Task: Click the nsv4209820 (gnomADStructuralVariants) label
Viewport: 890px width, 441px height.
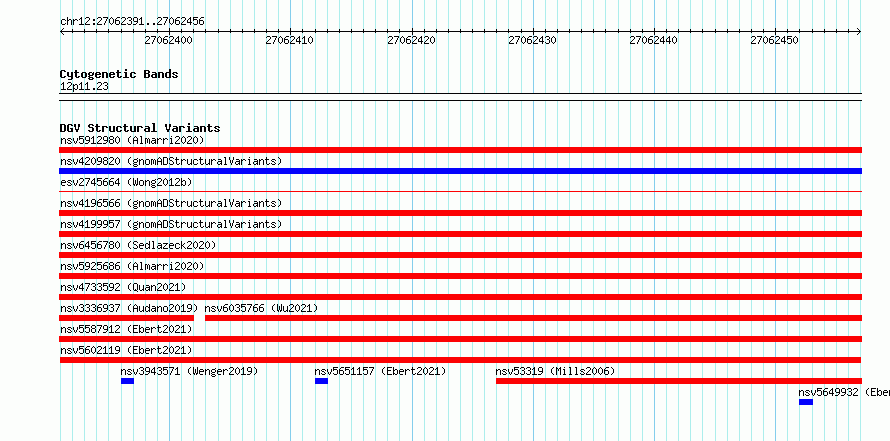Action: coord(171,161)
